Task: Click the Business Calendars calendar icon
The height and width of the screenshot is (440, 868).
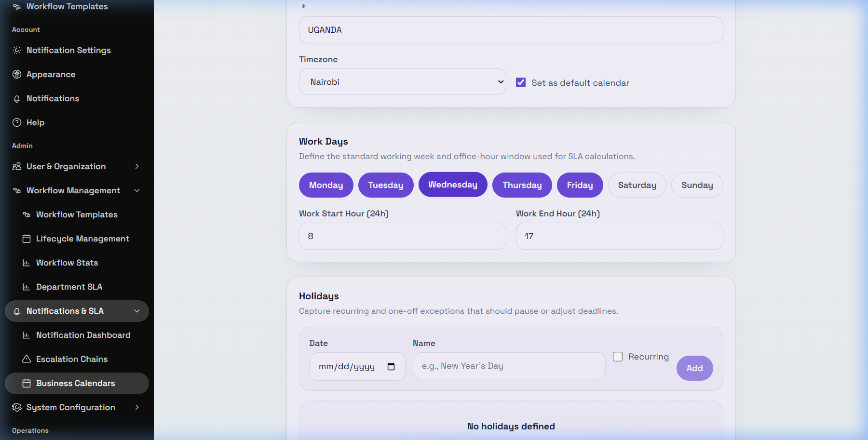Action: point(27,383)
